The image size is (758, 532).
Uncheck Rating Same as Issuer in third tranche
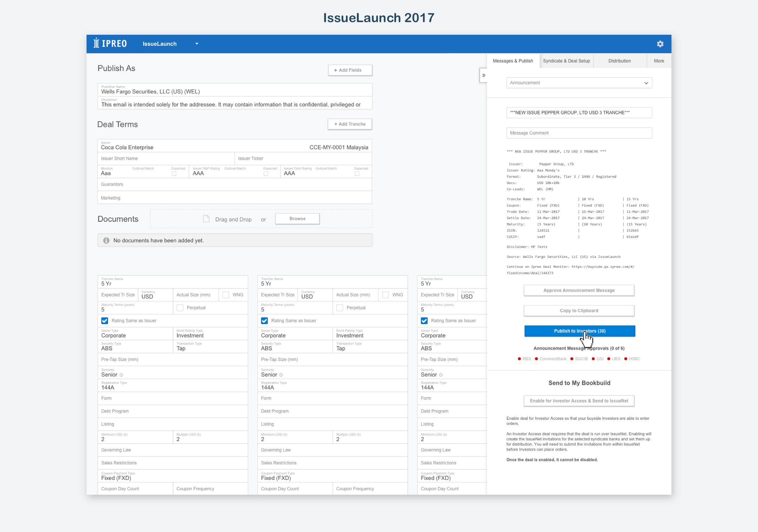point(424,321)
